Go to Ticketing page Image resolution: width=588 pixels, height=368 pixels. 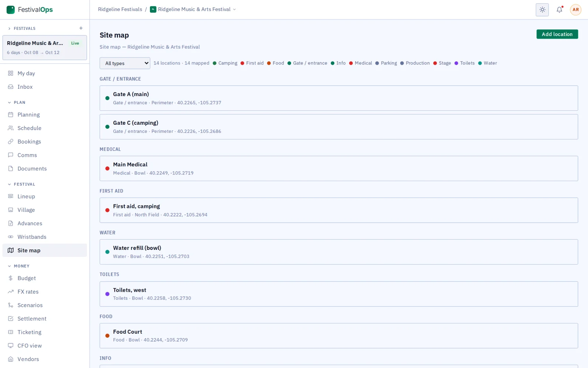[45, 332]
